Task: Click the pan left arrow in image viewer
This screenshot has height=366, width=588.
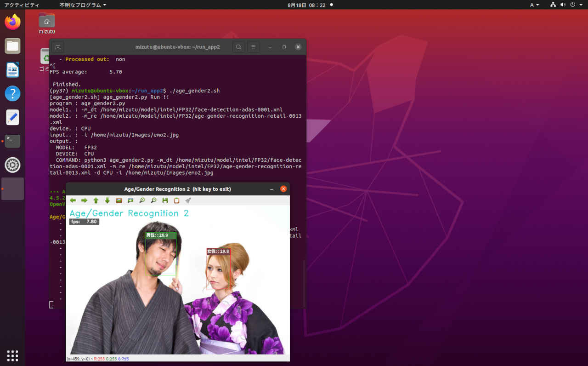Action: click(73, 200)
